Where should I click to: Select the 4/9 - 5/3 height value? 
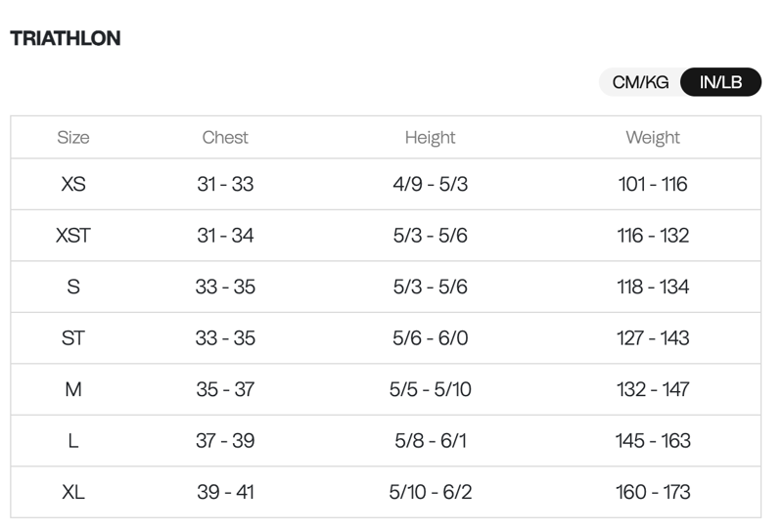coord(431,184)
